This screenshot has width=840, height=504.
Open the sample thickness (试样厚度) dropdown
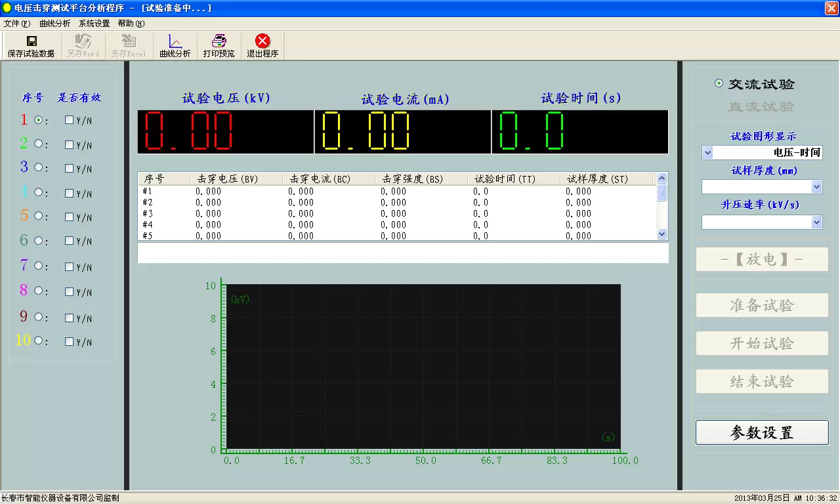[x=816, y=187]
